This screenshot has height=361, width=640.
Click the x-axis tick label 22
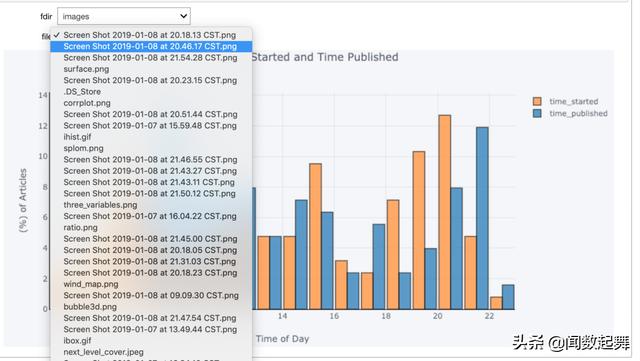click(489, 316)
